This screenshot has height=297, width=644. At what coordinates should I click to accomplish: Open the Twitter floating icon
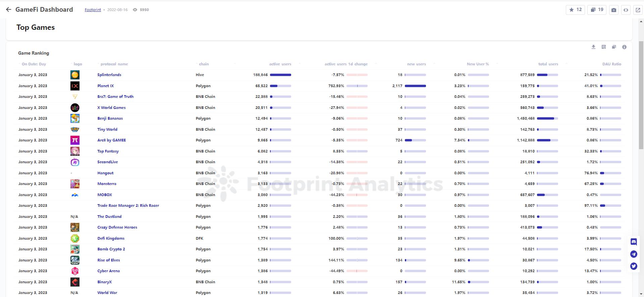(x=634, y=266)
